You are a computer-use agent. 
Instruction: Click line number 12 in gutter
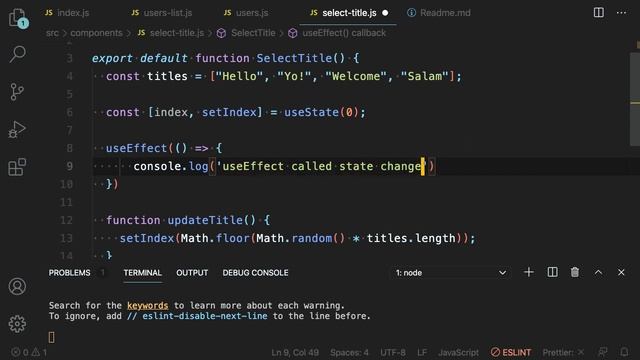pyautogui.click(x=67, y=220)
